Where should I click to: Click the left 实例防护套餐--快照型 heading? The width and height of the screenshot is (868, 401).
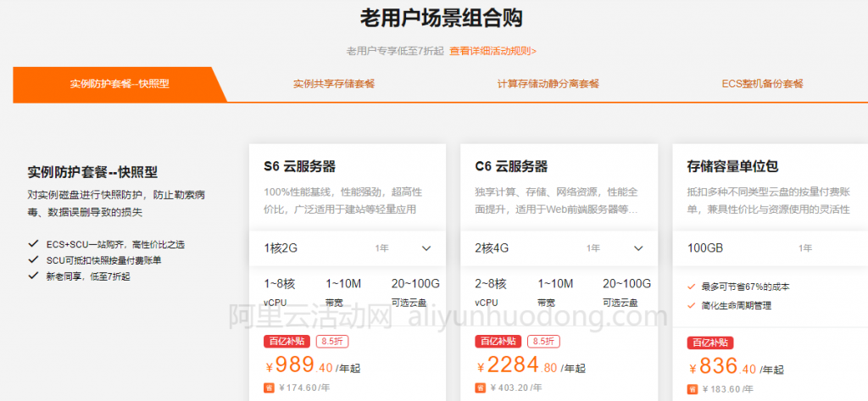[x=93, y=172]
